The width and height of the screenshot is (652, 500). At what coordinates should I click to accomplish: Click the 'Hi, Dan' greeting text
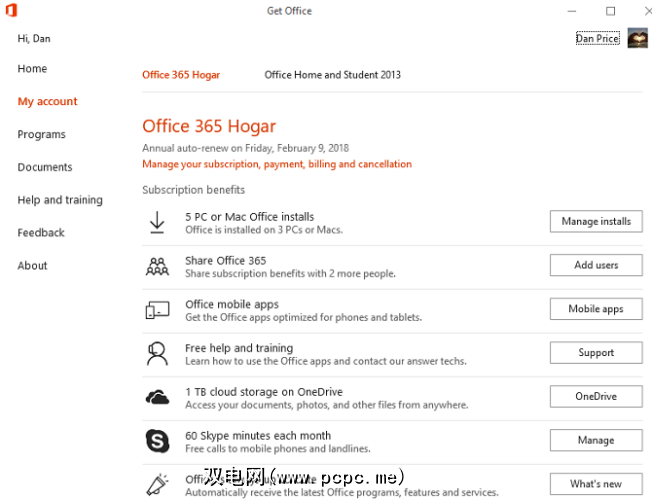click(34, 39)
